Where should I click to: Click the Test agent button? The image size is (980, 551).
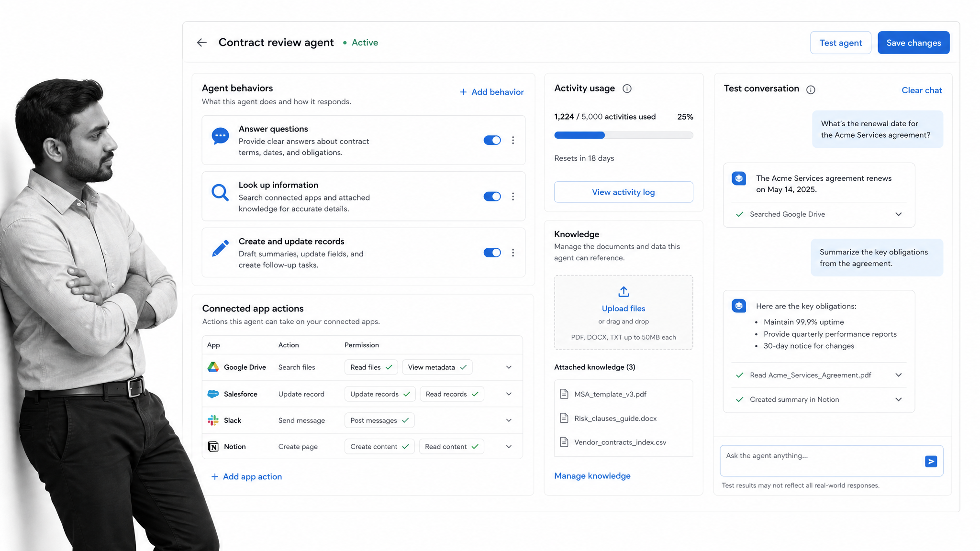pos(841,43)
